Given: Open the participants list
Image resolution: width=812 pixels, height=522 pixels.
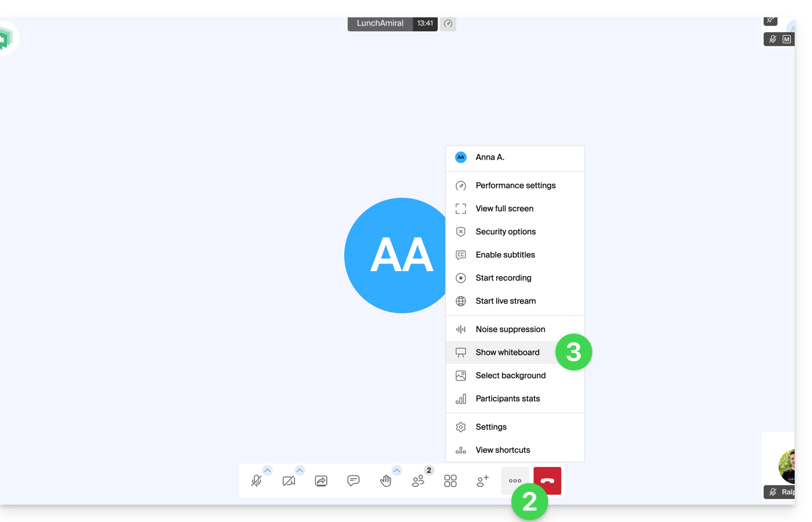Looking at the screenshot, I should coord(418,481).
